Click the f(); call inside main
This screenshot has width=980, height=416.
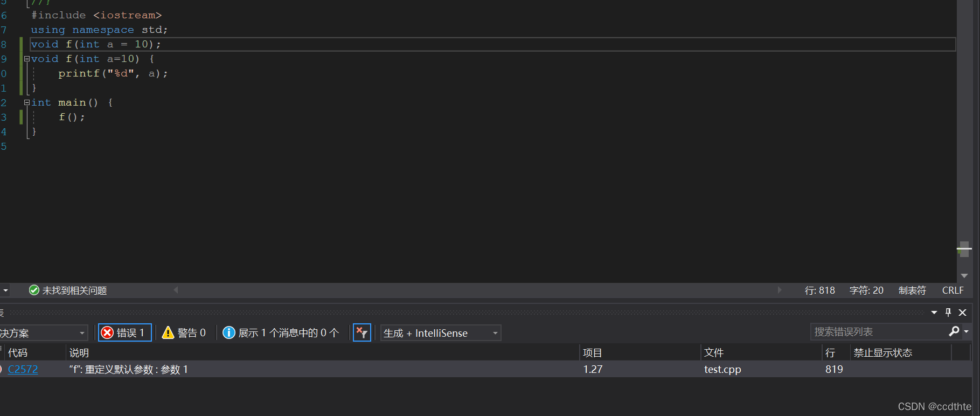(72, 117)
